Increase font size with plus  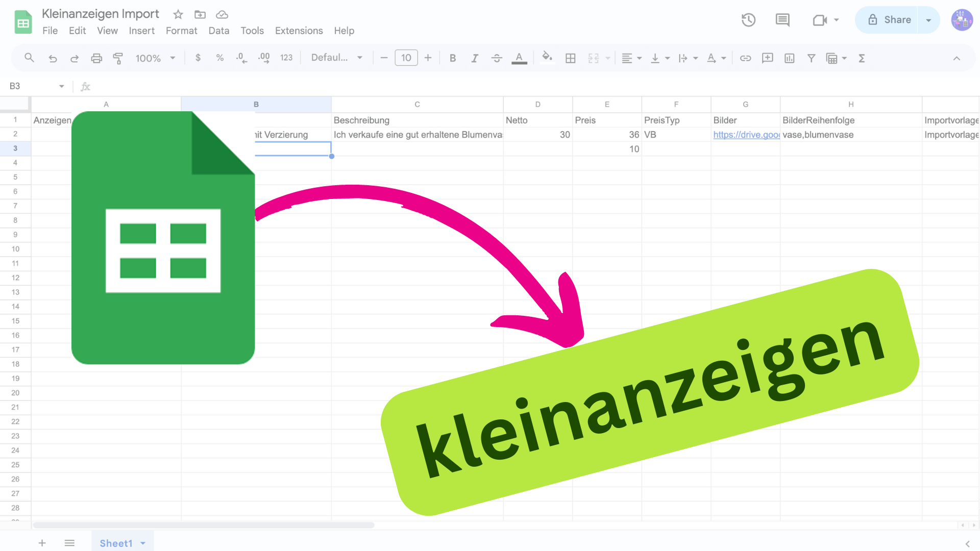click(x=428, y=58)
